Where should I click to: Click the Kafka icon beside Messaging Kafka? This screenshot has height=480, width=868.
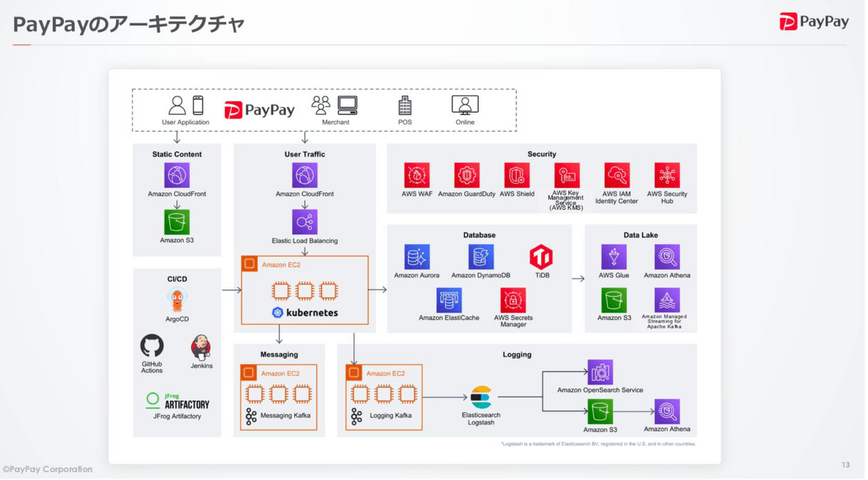(251, 416)
